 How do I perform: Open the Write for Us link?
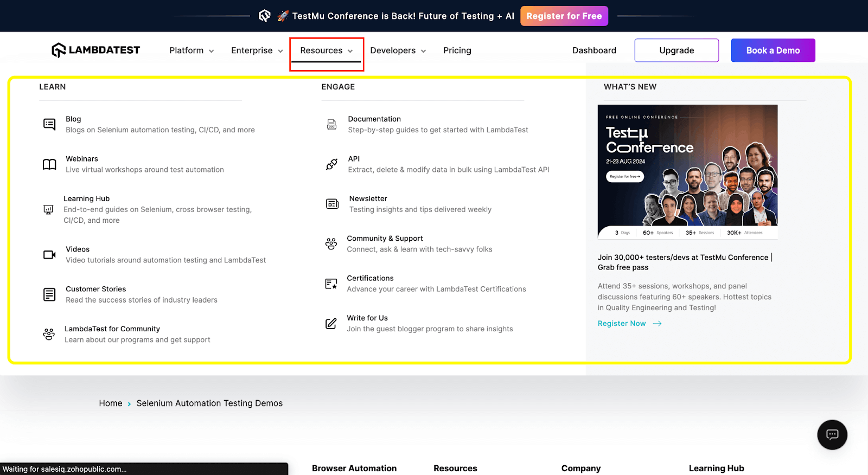367,318
